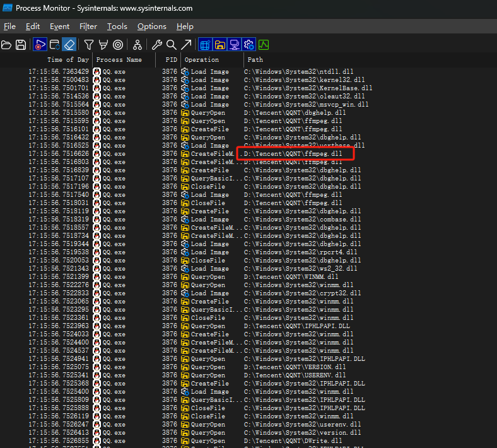Select the KernelBase.dll path entry
This screenshot has height=448, width=497.
(x=308, y=88)
